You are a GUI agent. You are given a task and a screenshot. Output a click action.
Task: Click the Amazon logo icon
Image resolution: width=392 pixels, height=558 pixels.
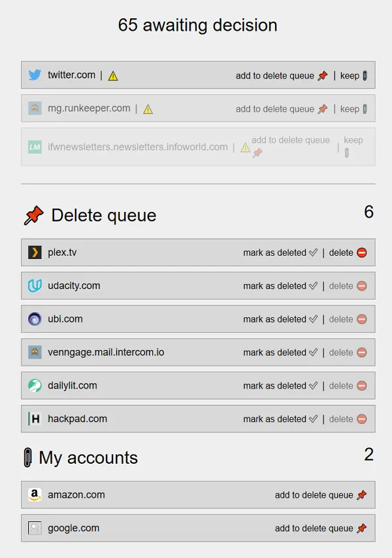(35, 495)
